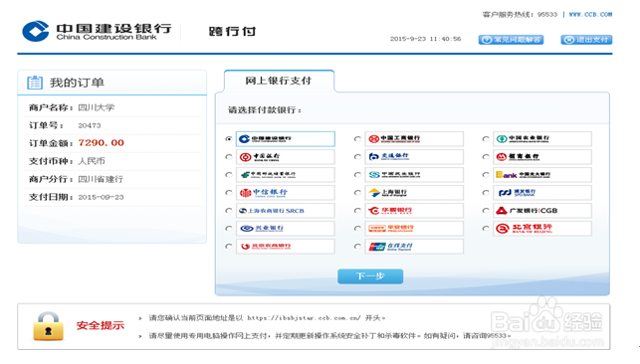This screenshot has width=640, height=364.
Task: Choose the 北京农商银行 logo box
Action: [286, 247]
